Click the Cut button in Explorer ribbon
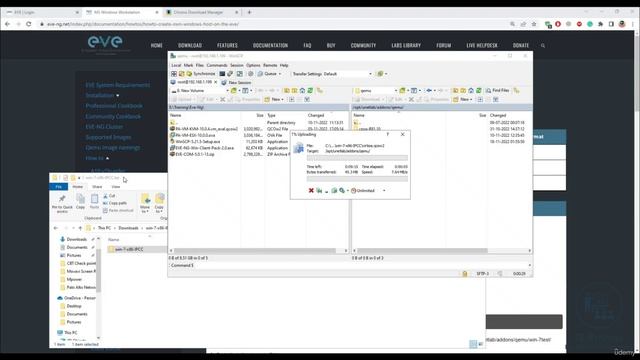 click(109, 196)
